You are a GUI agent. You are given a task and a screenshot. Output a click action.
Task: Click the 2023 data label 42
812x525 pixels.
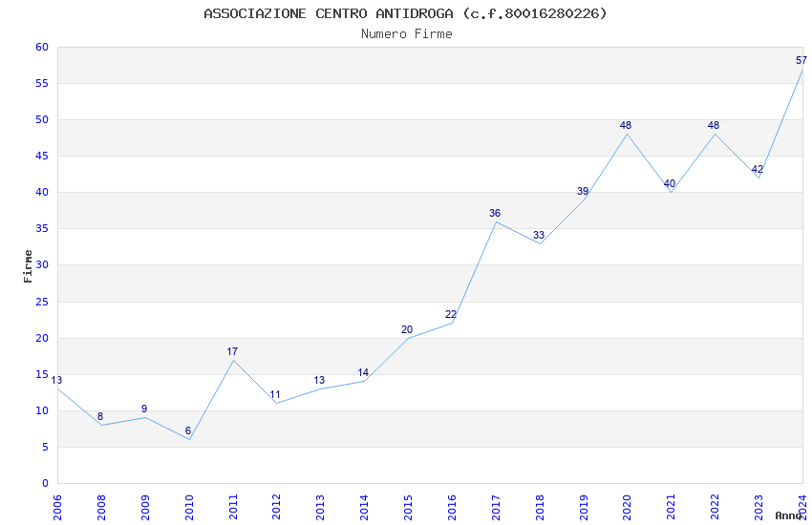click(758, 170)
